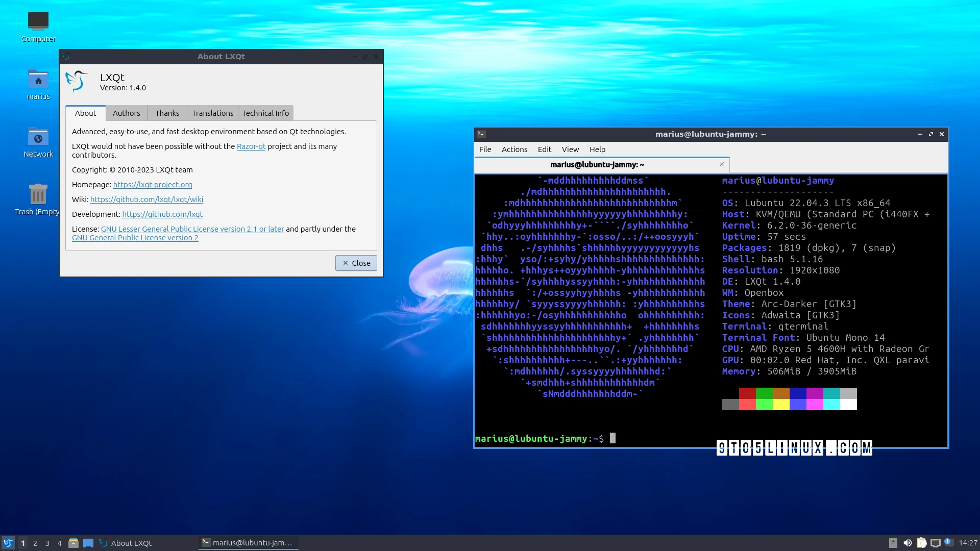The height and width of the screenshot is (551, 980).
Task: Switch to workspace 4
Action: pyautogui.click(x=60, y=543)
